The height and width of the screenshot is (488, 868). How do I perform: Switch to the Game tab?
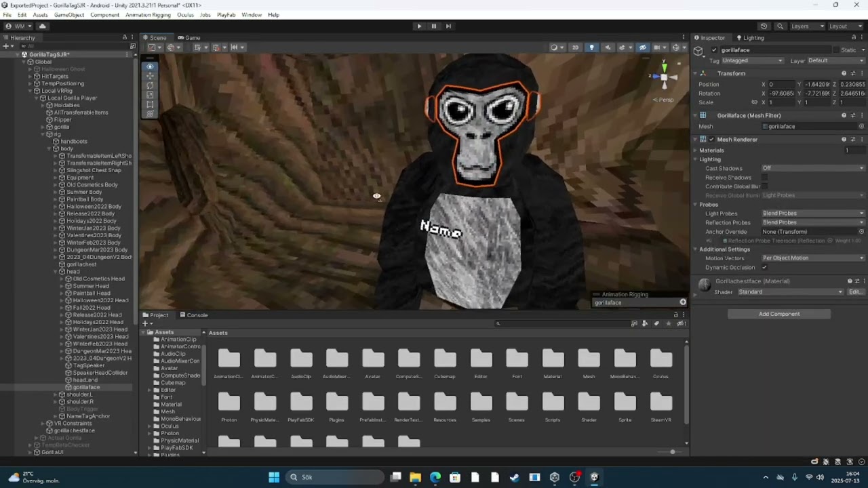(x=189, y=38)
